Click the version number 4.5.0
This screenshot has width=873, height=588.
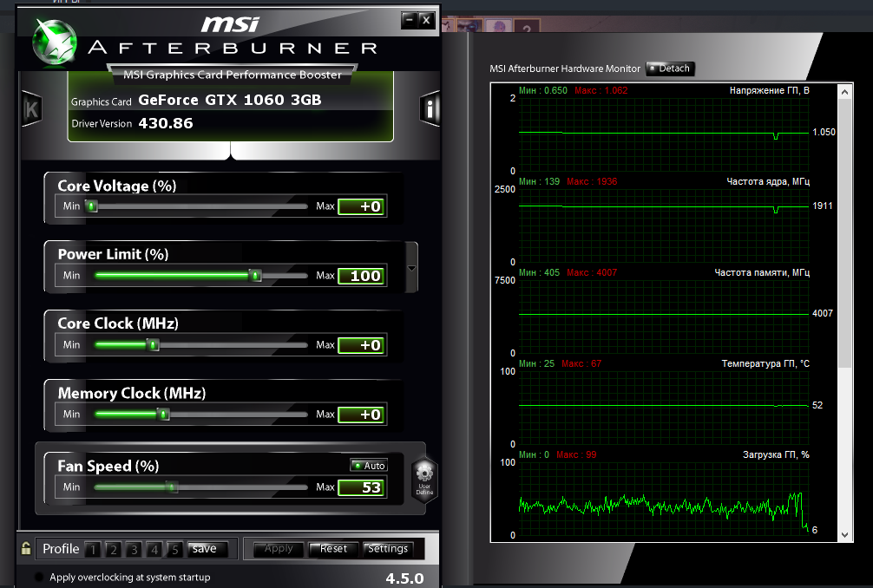tap(404, 578)
